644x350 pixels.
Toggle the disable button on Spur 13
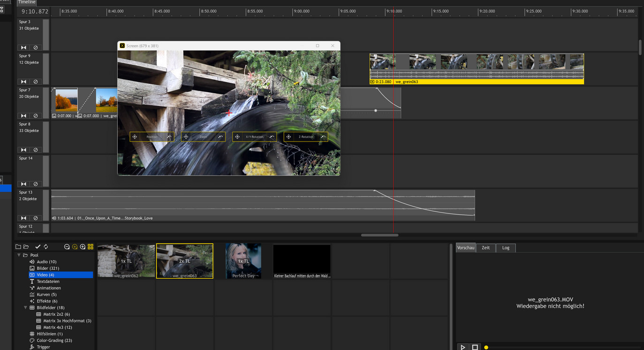pyautogui.click(x=36, y=218)
